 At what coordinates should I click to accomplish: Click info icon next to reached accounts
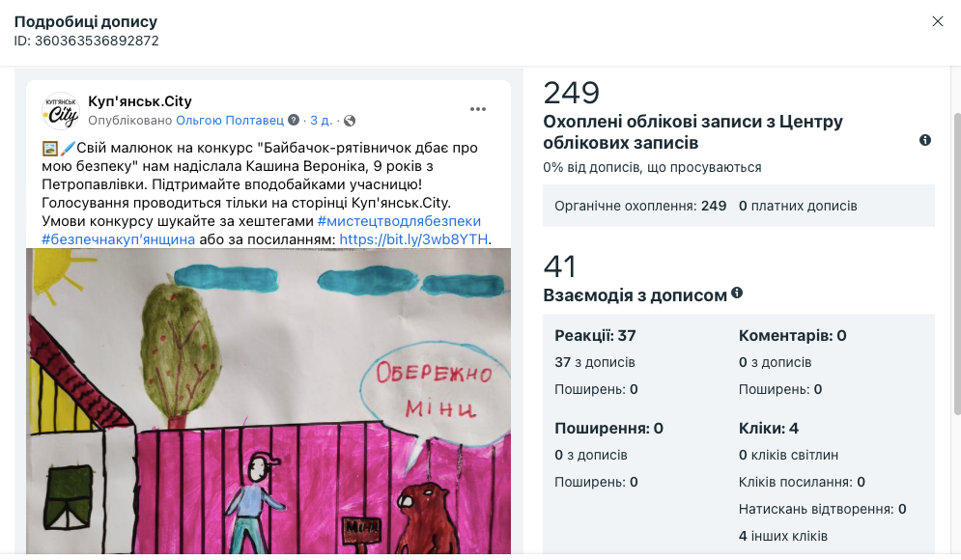[x=925, y=140]
